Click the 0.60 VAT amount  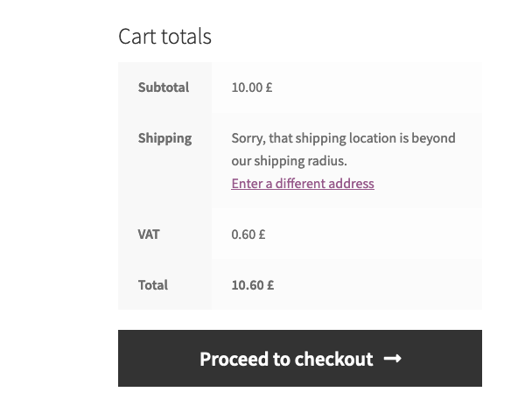(243, 234)
